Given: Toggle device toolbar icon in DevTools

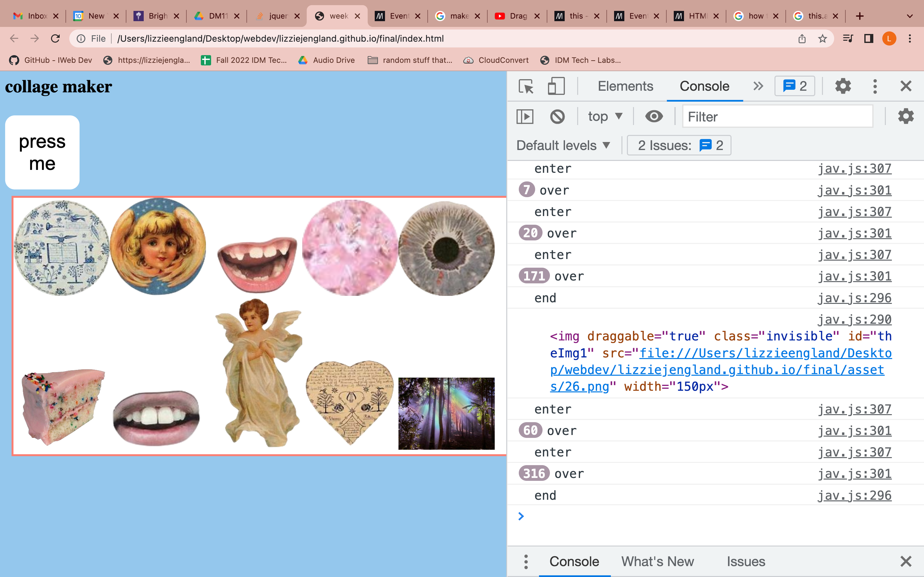Looking at the screenshot, I should coord(556,86).
